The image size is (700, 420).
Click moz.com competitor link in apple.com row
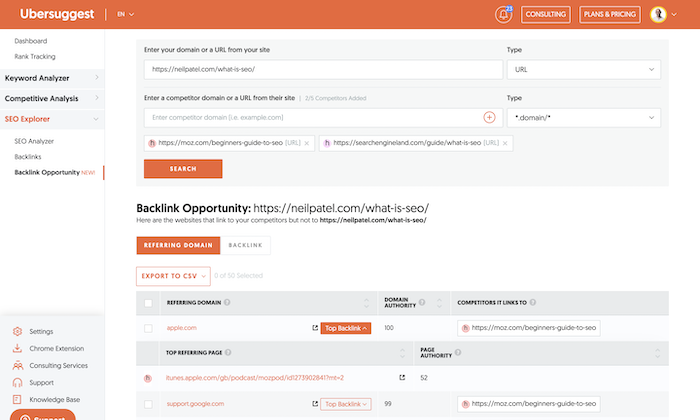coord(529,328)
